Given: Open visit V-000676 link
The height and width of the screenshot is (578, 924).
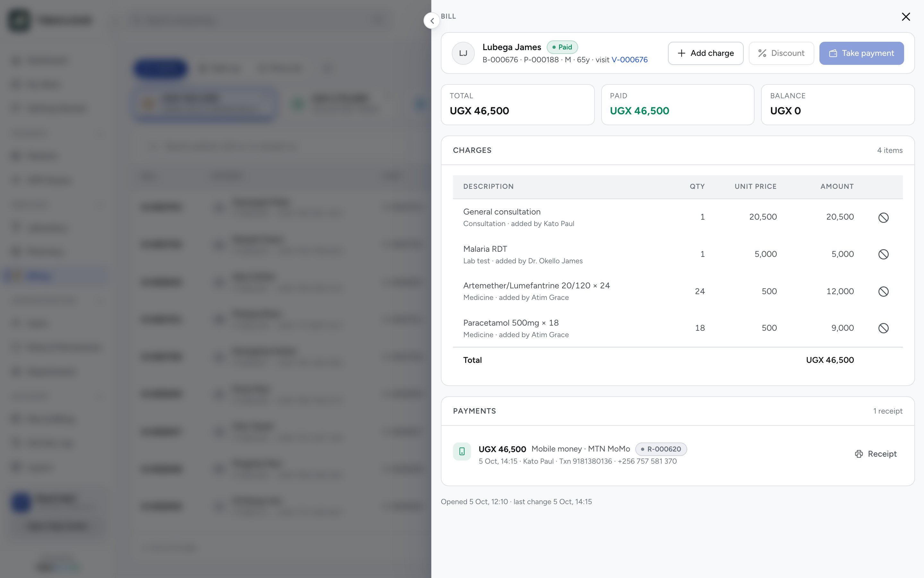Looking at the screenshot, I should [629, 60].
